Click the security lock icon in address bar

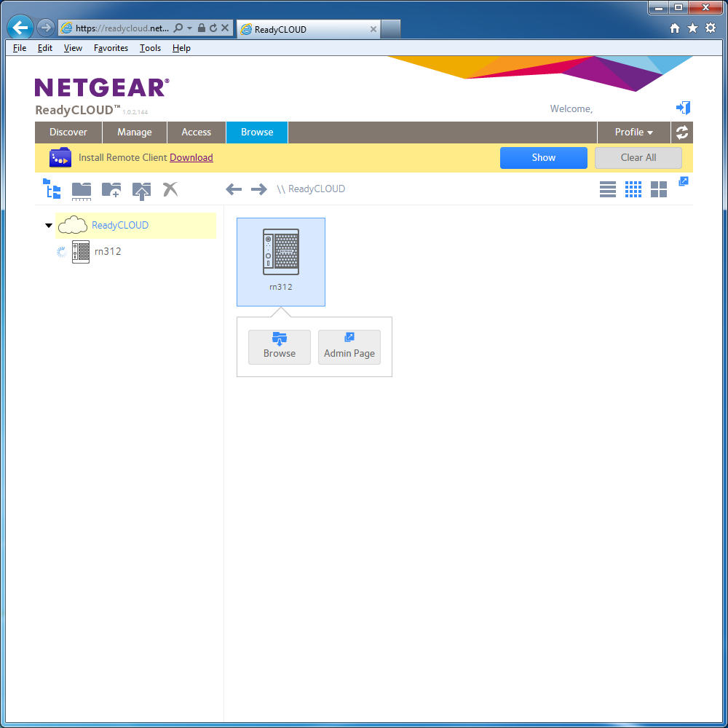click(202, 28)
